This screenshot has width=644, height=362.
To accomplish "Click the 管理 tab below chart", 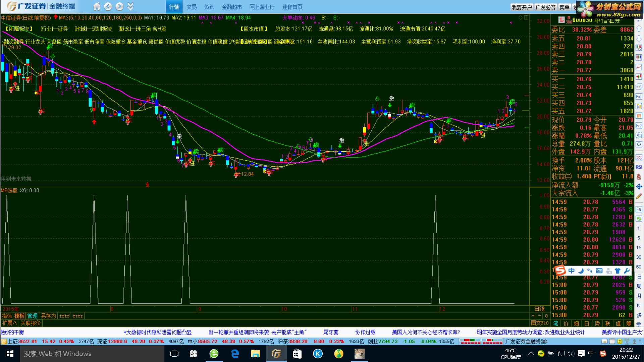I will click(x=32, y=316).
